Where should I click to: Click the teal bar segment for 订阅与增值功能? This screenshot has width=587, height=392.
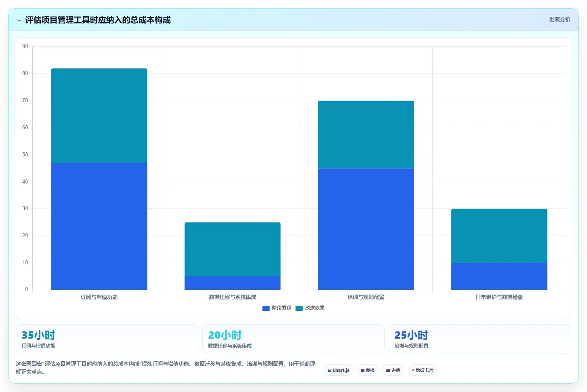pyautogui.click(x=99, y=116)
